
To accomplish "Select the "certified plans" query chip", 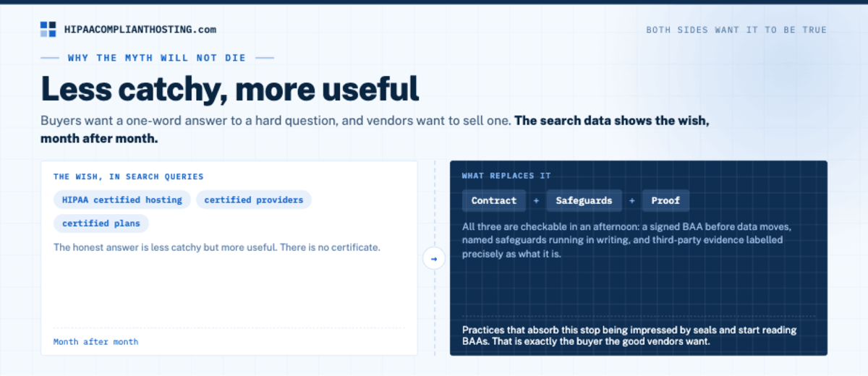I will point(101,223).
